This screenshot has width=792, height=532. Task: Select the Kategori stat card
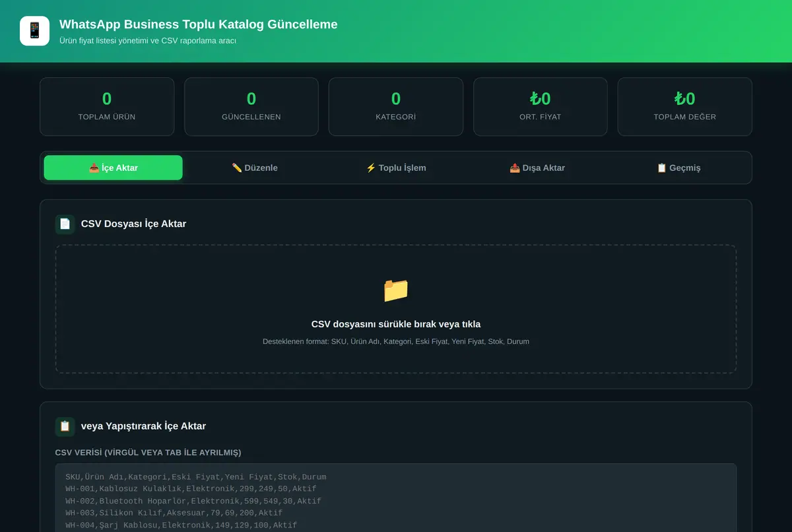(x=396, y=107)
